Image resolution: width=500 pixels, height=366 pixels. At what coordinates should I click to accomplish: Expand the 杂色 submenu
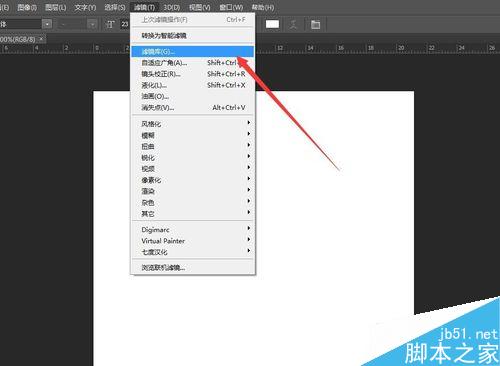pos(193,203)
